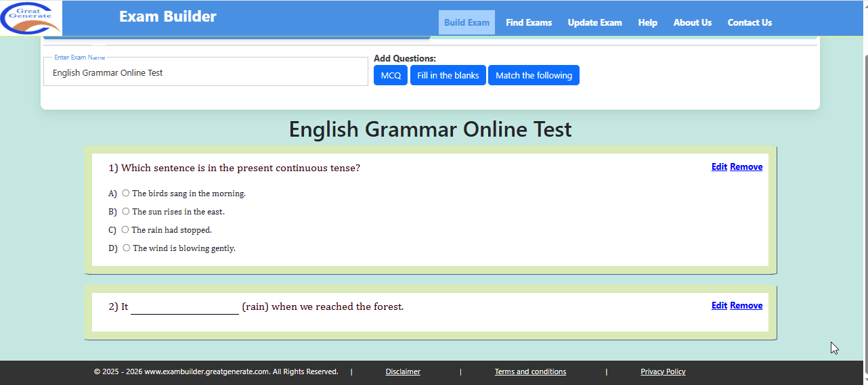Choose option C rain had stopped
The image size is (868, 385).
(x=125, y=229)
